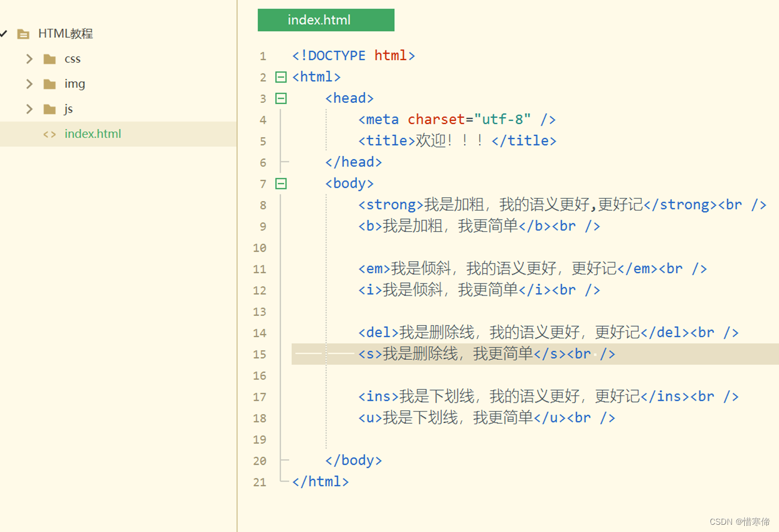Click the ins tag line 我是下划线，我的语义更好

[548, 397]
